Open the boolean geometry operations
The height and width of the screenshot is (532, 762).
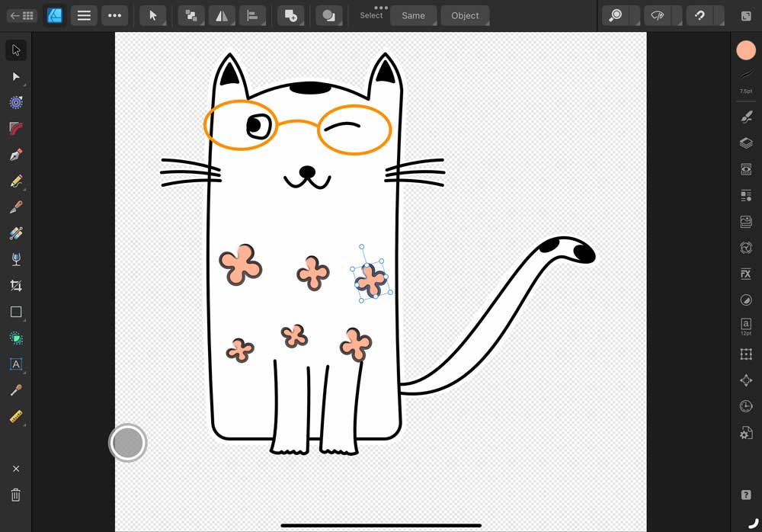tap(329, 15)
